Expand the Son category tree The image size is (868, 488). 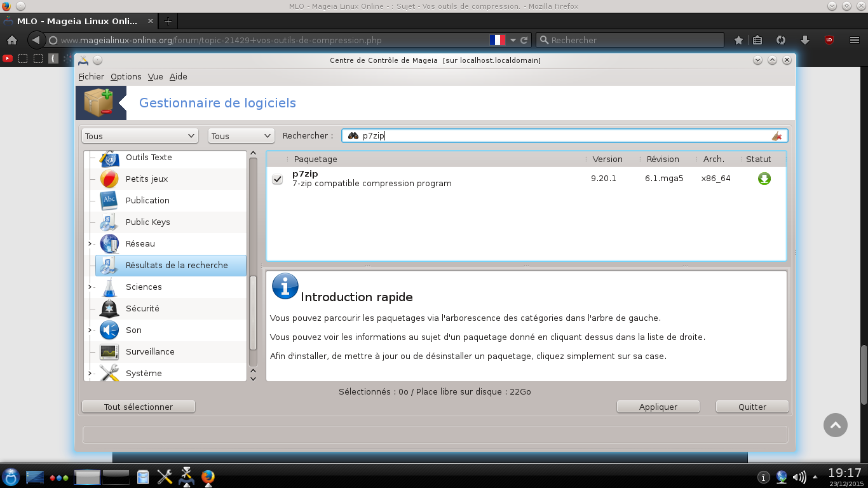point(90,330)
